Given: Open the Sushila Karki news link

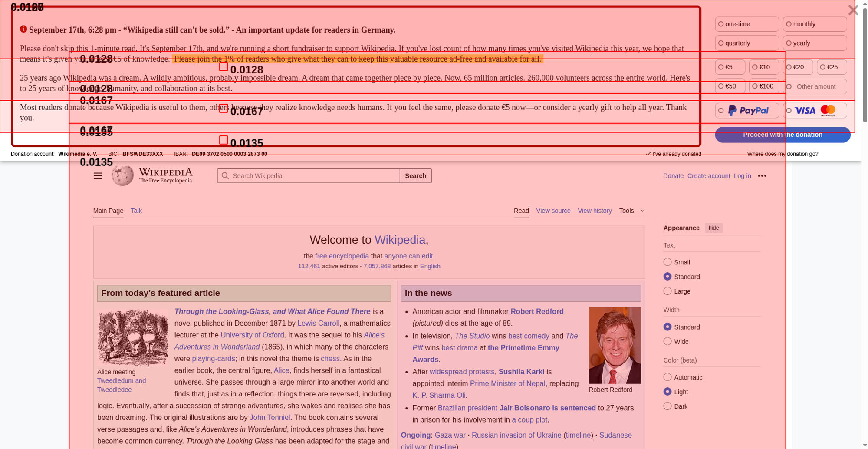Looking at the screenshot, I should click(x=521, y=372).
